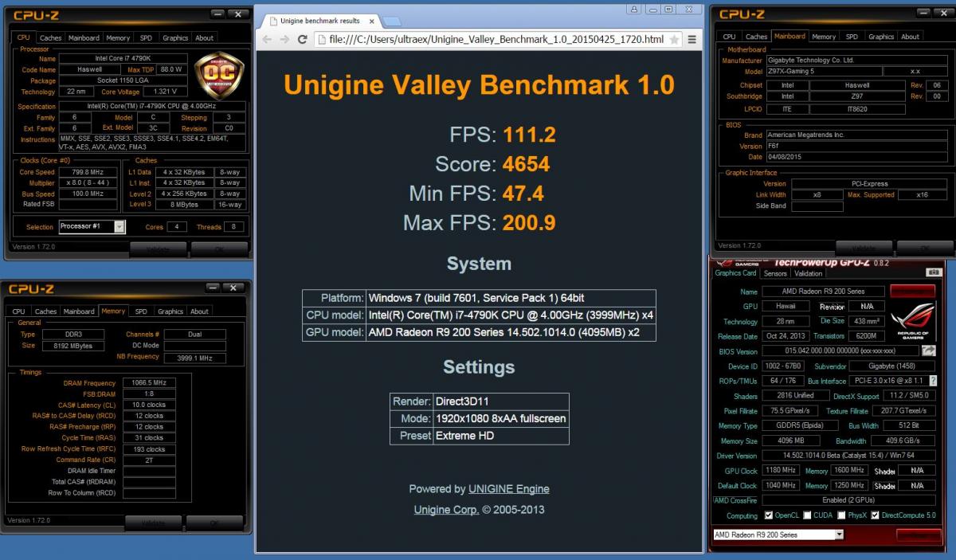The width and height of the screenshot is (956, 560).
Task: Click the Core Voltage 1.321 V value
Action: click(166, 92)
